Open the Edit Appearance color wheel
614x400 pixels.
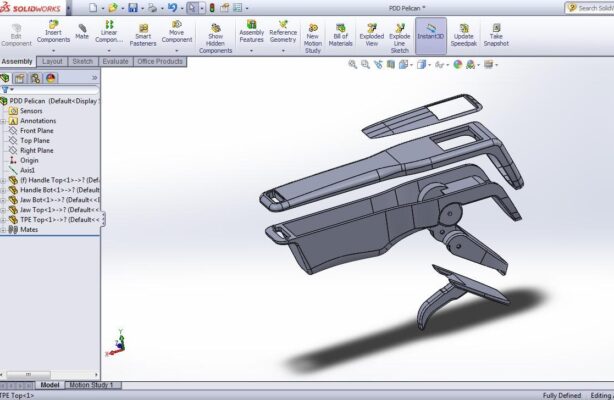click(458, 63)
